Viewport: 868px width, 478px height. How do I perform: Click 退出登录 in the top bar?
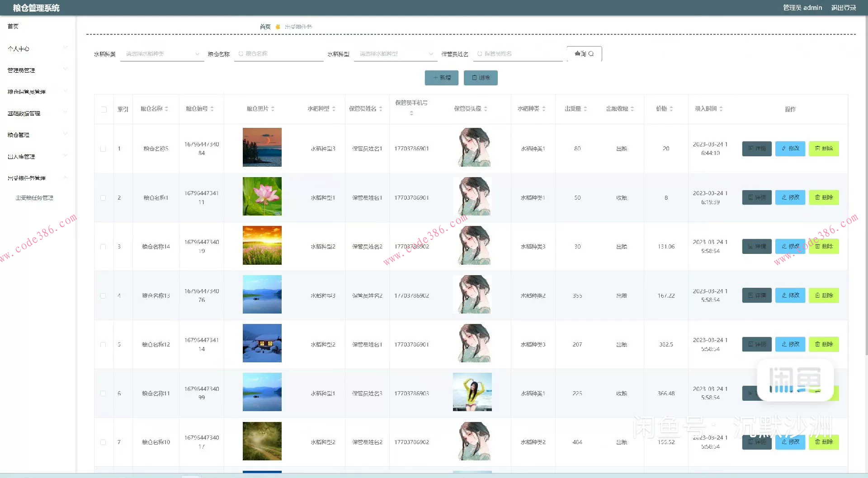[843, 8]
